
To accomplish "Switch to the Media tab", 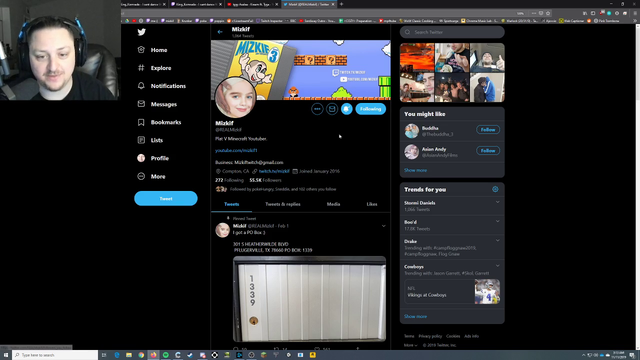I will point(333,204).
